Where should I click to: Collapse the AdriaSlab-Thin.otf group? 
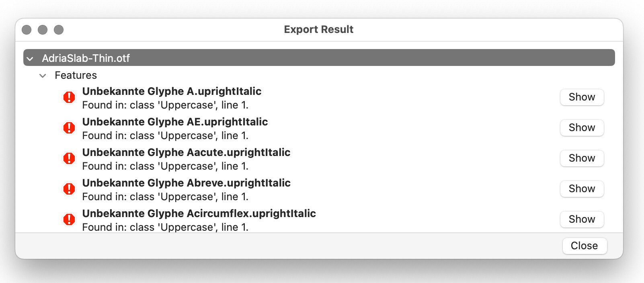pos(30,59)
